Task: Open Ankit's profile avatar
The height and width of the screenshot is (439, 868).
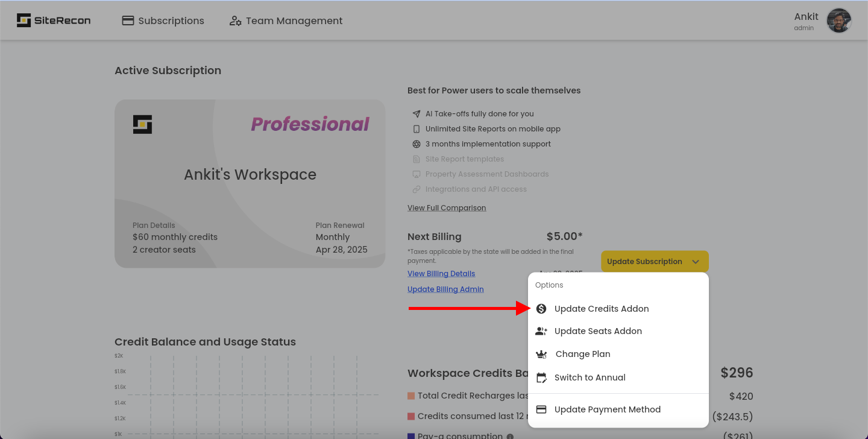Action: point(838,21)
